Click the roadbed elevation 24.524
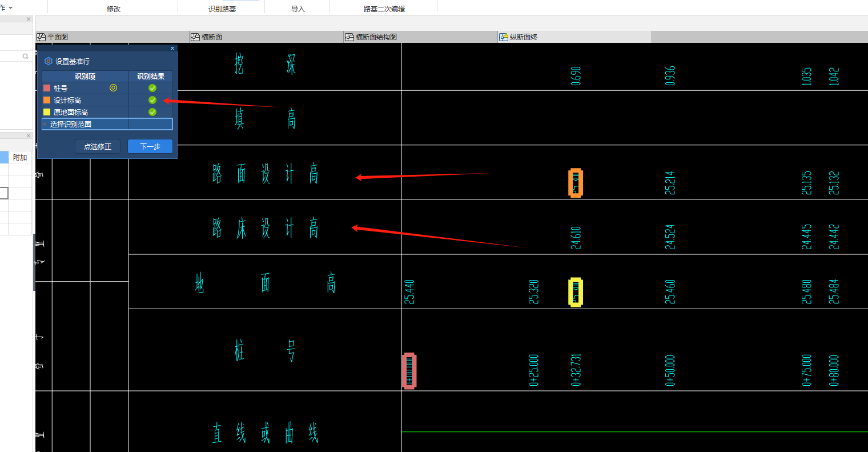The image size is (868, 452). (x=670, y=237)
